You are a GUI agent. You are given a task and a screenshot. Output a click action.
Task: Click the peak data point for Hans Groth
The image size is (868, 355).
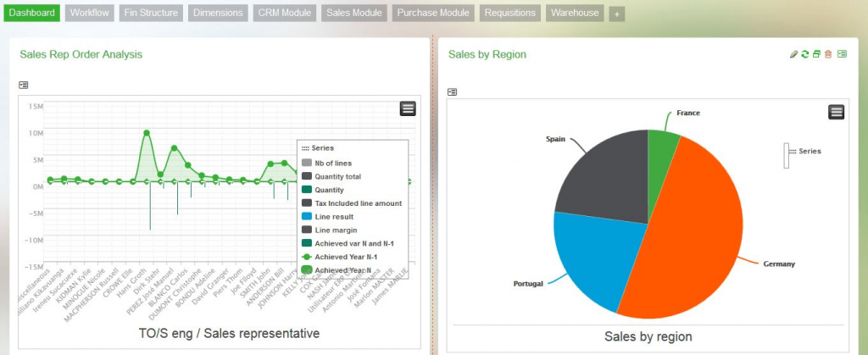[147, 133]
